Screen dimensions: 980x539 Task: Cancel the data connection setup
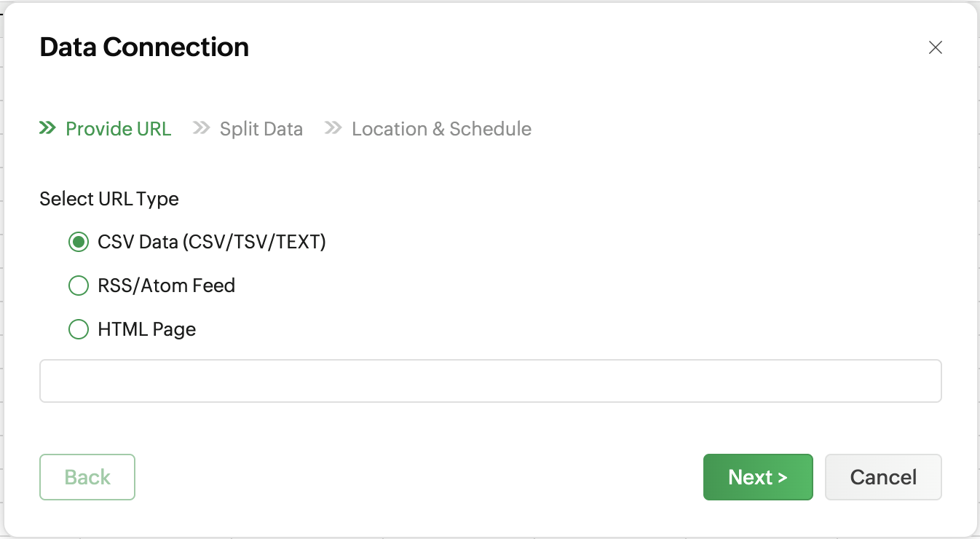click(883, 477)
